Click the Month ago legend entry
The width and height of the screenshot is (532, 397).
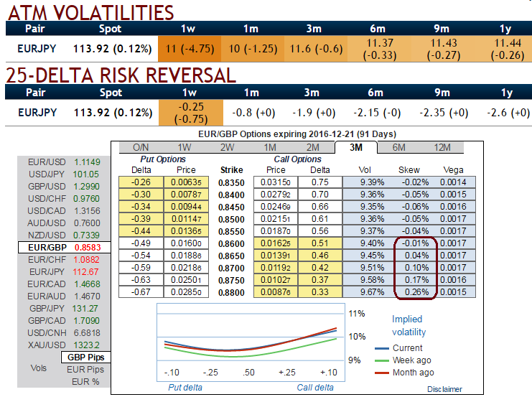coord(404,373)
